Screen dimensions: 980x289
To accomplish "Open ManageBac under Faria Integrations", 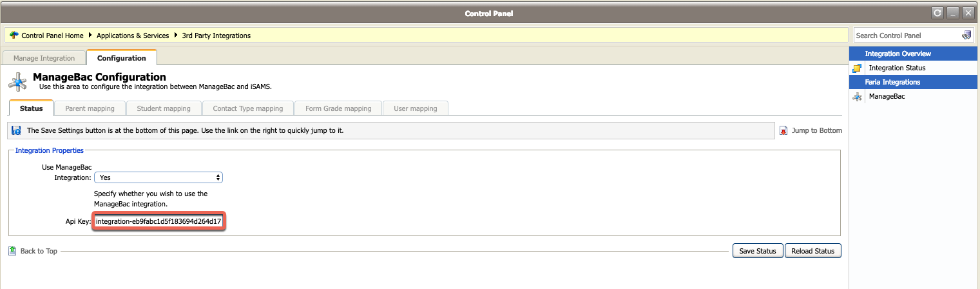I will 887,96.
